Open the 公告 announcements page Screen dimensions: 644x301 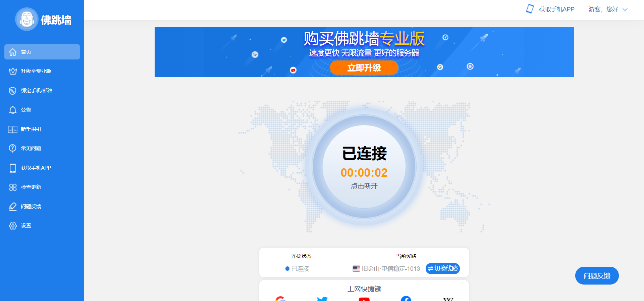coord(42,110)
